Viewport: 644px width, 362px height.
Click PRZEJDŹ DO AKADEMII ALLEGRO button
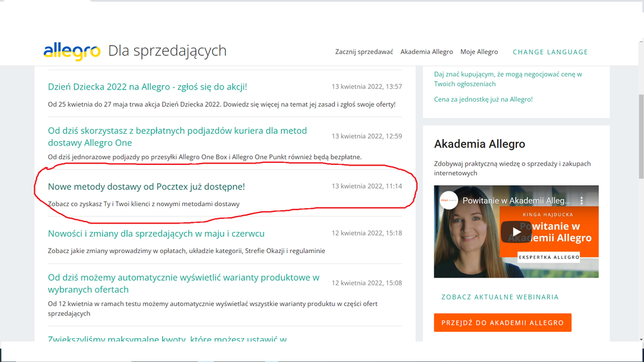click(503, 323)
